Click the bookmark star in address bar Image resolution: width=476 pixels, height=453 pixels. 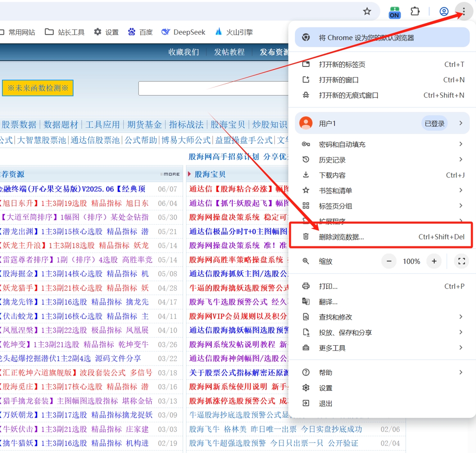pos(367,11)
